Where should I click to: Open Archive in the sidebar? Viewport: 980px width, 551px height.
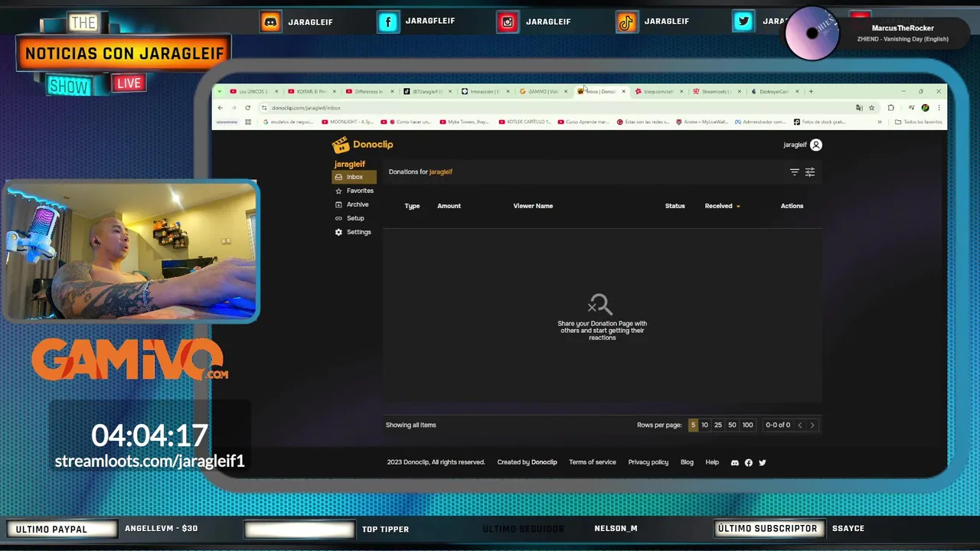(354, 204)
